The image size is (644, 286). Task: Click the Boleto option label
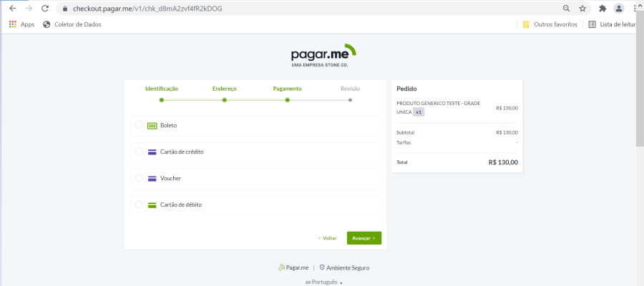[168, 126]
